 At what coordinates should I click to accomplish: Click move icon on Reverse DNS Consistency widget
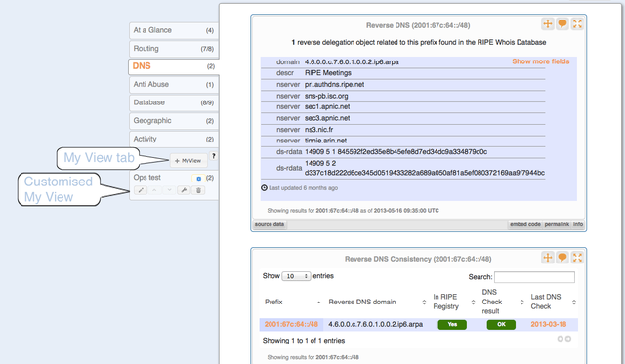pyautogui.click(x=548, y=258)
